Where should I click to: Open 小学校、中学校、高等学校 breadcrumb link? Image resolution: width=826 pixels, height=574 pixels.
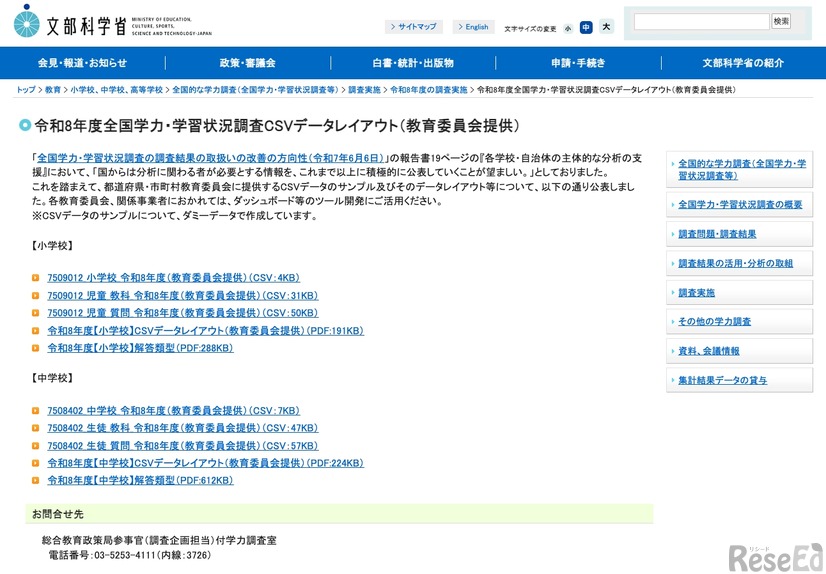pos(116,90)
